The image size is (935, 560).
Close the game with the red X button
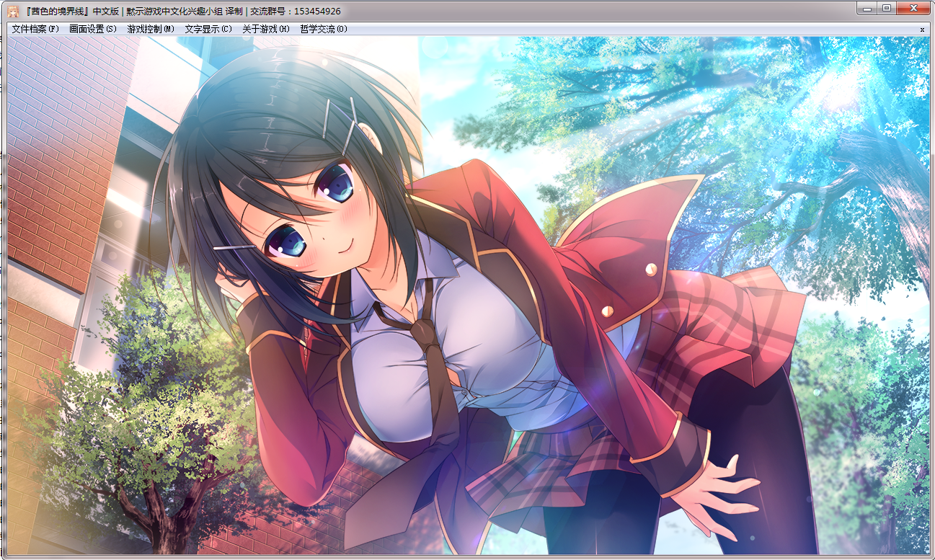click(914, 9)
